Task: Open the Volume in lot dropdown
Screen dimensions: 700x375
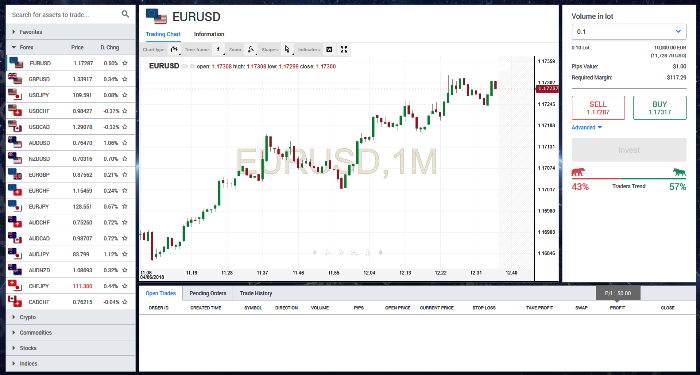Action: pyautogui.click(x=629, y=32)
